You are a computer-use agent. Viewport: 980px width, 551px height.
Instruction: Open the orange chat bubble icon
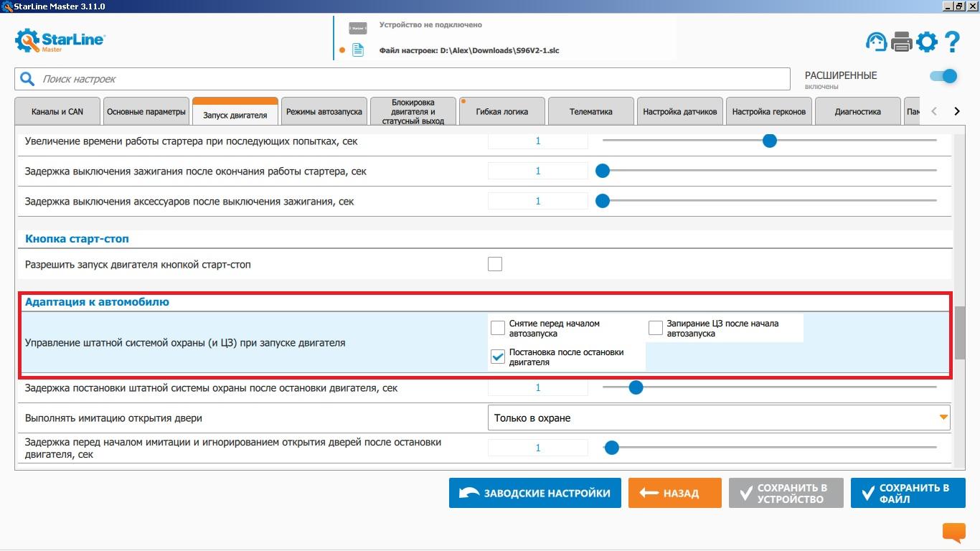[x=953, y=532]
